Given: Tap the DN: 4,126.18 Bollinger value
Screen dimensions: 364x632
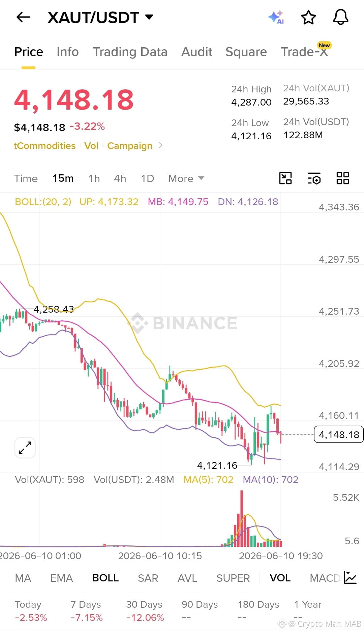Looking at the screenshot, I should [248, 202].
